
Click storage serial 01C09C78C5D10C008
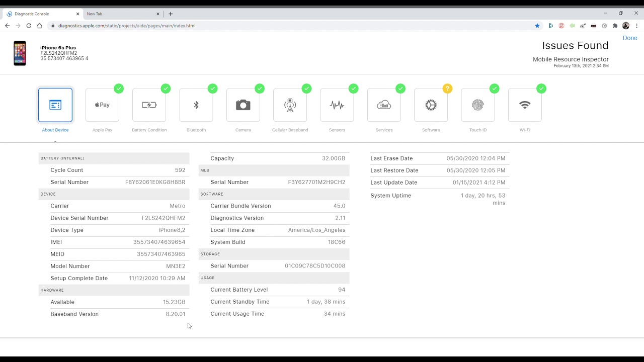click(315, 265)
